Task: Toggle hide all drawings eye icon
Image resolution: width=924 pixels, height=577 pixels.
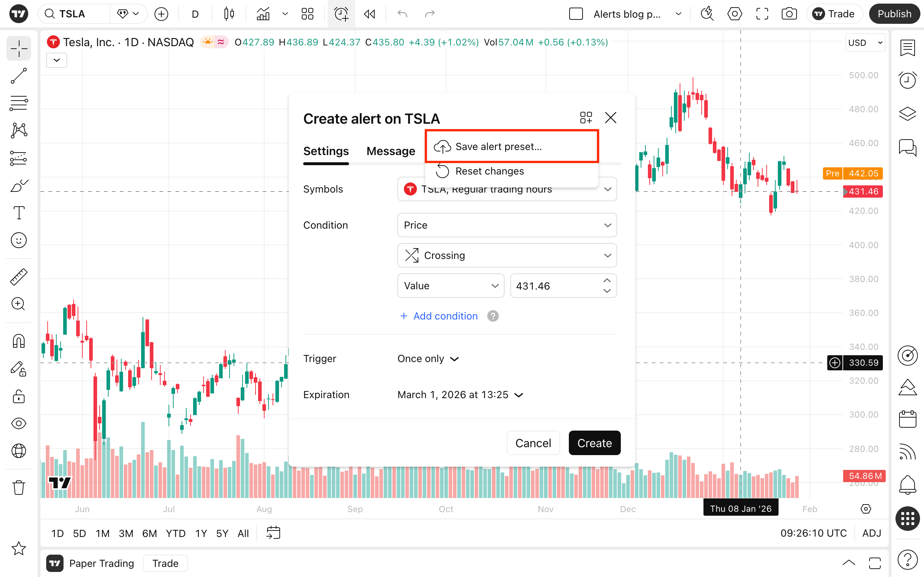Action: [18, 423]
